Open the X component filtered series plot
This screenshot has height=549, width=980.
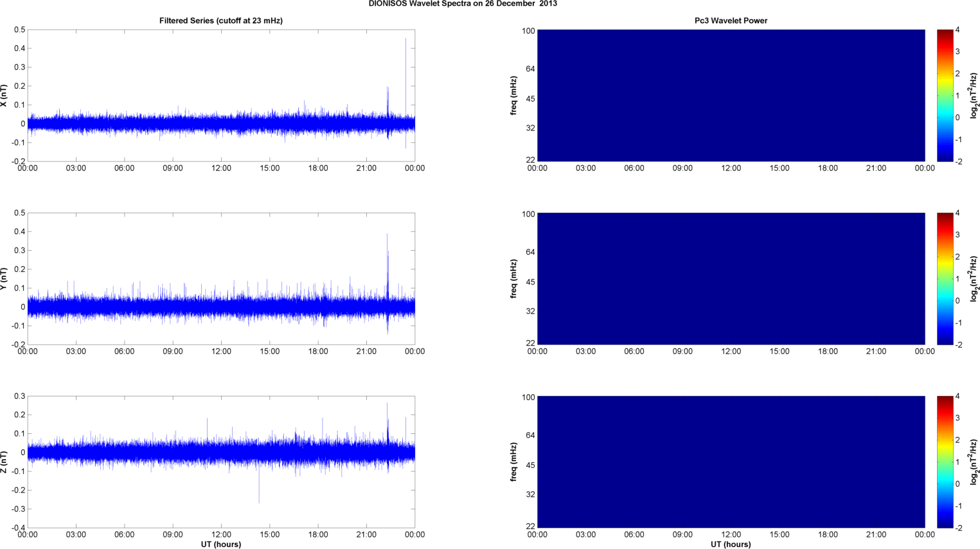pos(221,96)
